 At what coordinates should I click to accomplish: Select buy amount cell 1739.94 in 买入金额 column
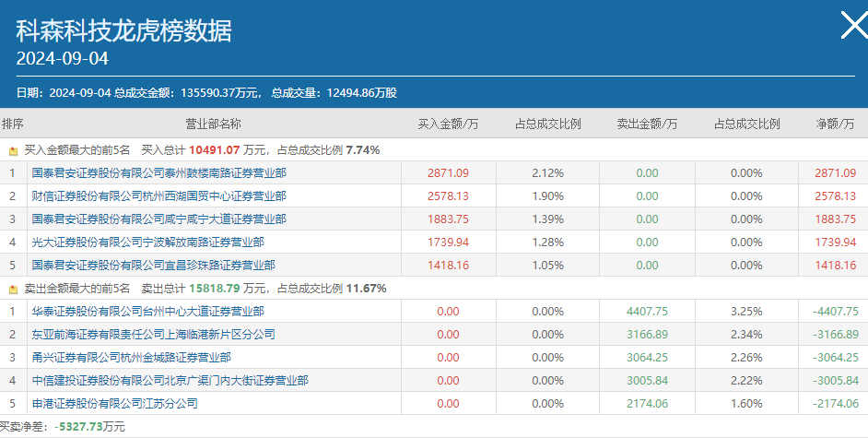pos(448,243)
